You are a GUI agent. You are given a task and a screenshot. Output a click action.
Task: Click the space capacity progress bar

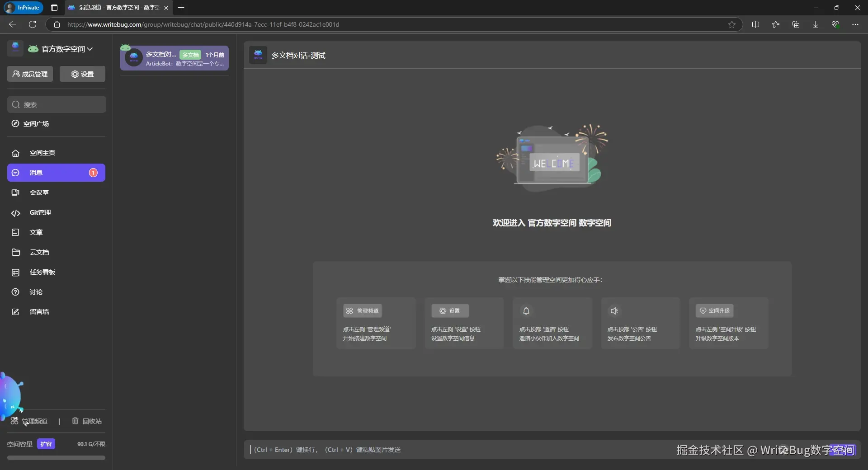56,458
